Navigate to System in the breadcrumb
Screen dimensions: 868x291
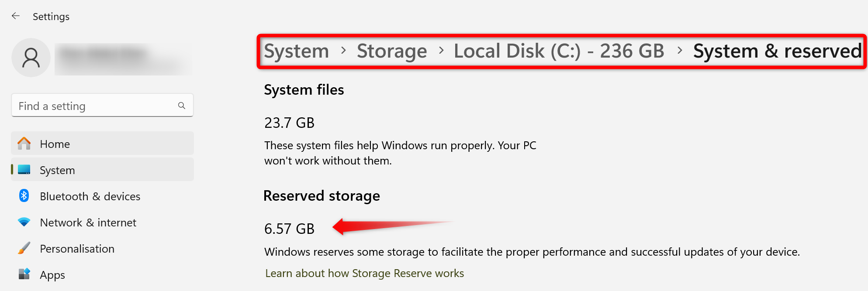click(296, 51)
